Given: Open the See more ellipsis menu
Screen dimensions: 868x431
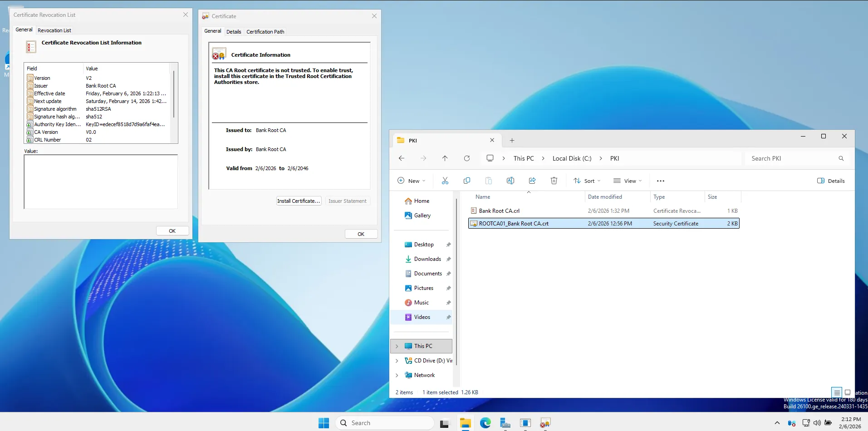Looking at the screenshot, I should 660,181.
